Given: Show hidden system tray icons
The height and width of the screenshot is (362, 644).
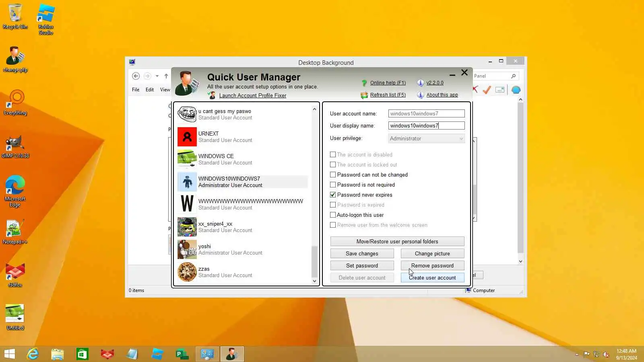Looking at the screenshot, I should (577, 354).
